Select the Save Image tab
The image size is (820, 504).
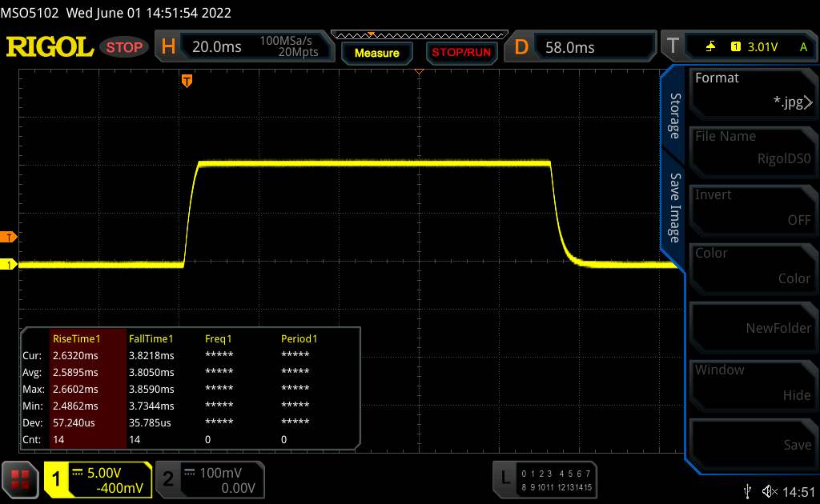pyautogui.click(x=674, y=208)
